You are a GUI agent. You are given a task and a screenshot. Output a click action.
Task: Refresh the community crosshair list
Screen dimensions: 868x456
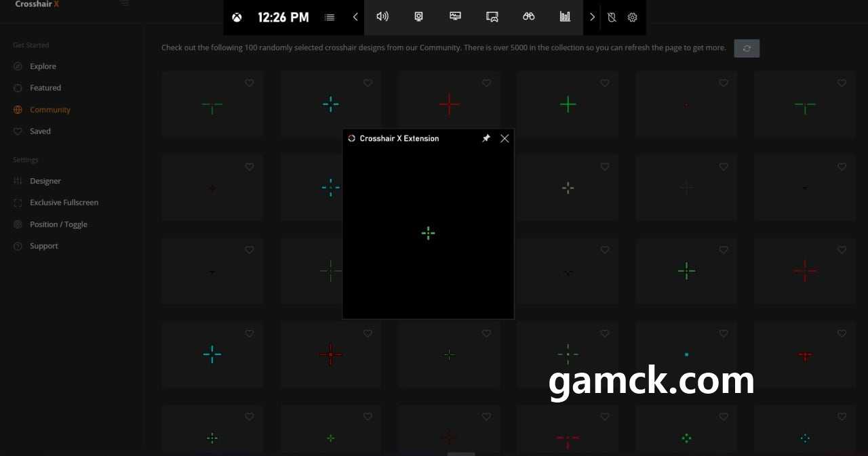[x=747, y=48]
